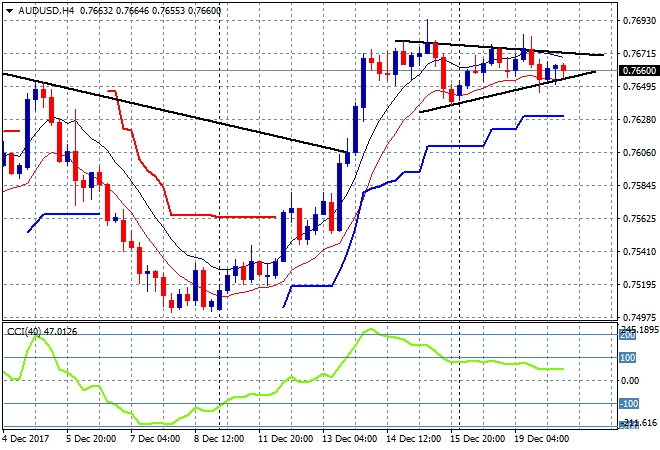Click the 0.74975 price axis label
This screenshot has width=660, height=450.
coord(639,317)
